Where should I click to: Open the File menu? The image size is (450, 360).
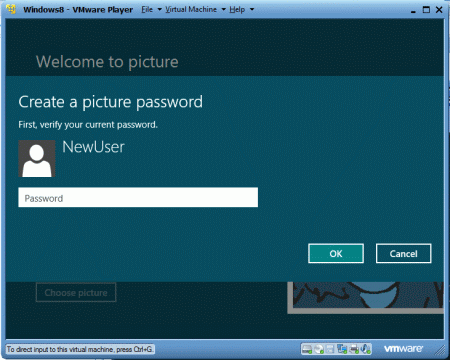click(151, 9)
